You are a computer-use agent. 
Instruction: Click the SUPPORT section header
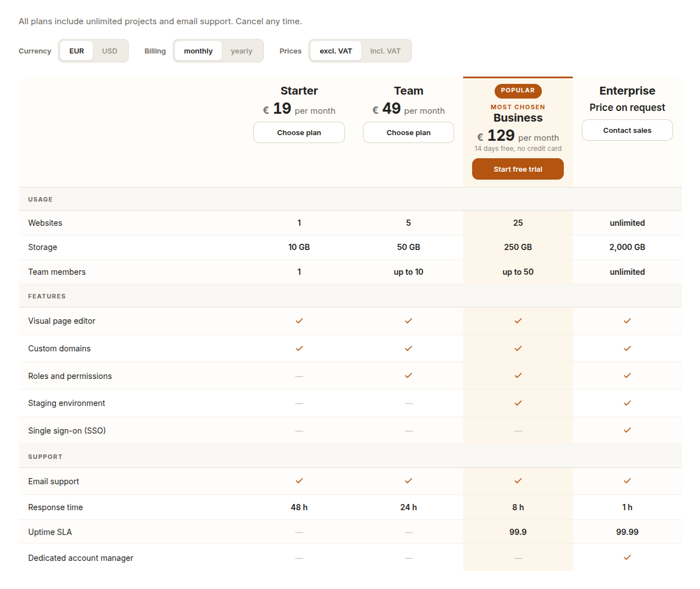tap(45, 457)
